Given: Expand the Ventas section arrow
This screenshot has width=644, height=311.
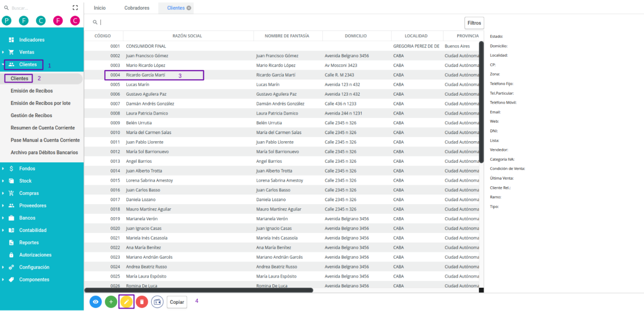Looking at the screenshot, I should pos(3,52).
